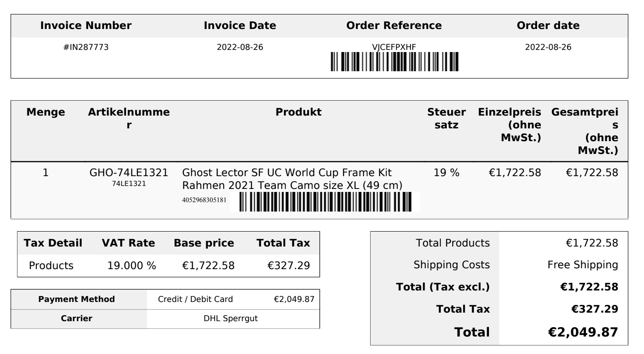Click the order reference barcode

[394, 61]
